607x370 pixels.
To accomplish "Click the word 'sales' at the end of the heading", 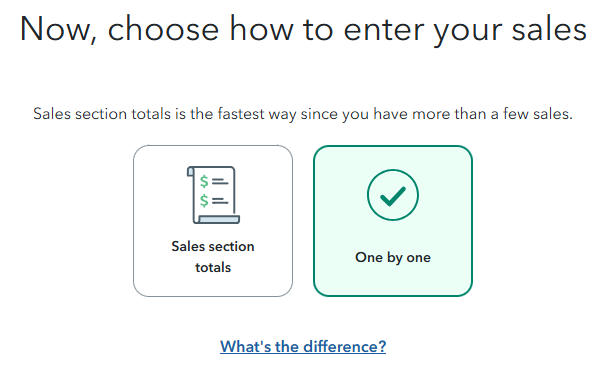I will [x=549, y=29].
